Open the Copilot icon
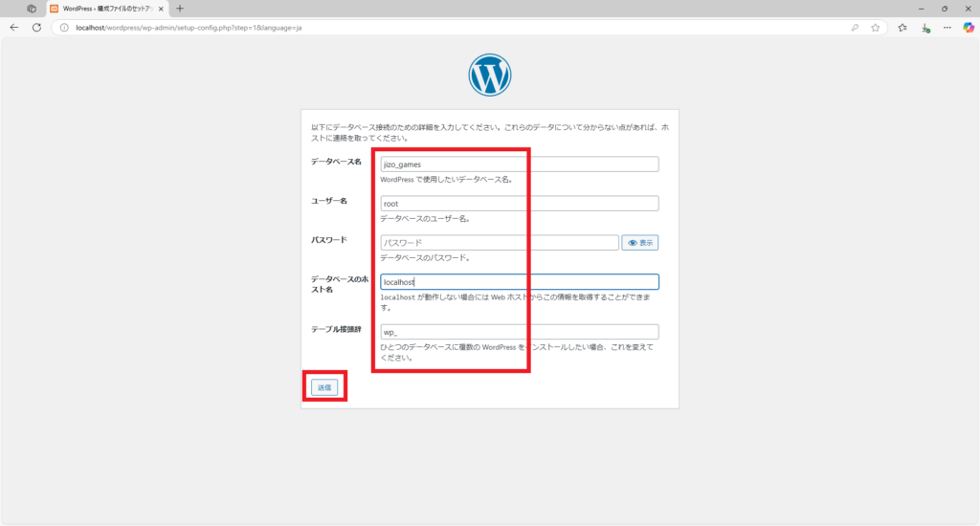This screenshot has width=980, height=526. pos(969,28)
